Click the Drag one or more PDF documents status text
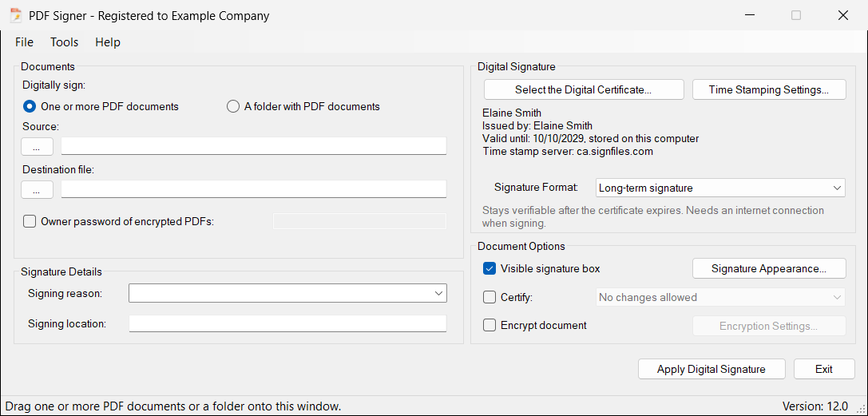This screenshot has height=416, width=868. (x=172, y=406)
